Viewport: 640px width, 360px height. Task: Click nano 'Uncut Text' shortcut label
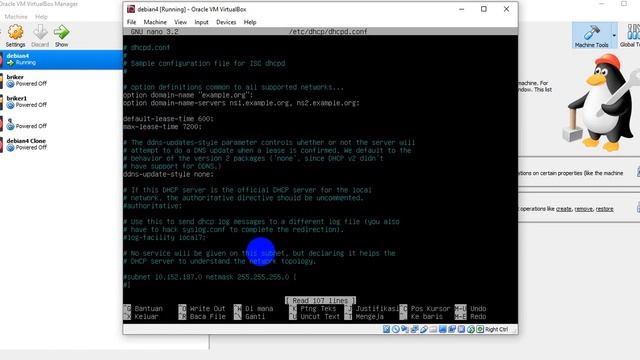pyautogui.click(x=320, y=316)
